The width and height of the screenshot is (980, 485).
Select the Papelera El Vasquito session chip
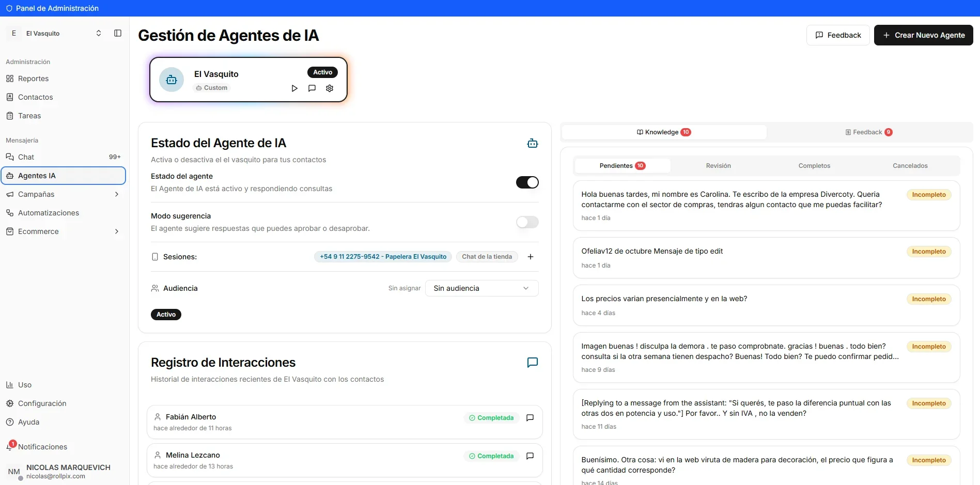point(383,257)
